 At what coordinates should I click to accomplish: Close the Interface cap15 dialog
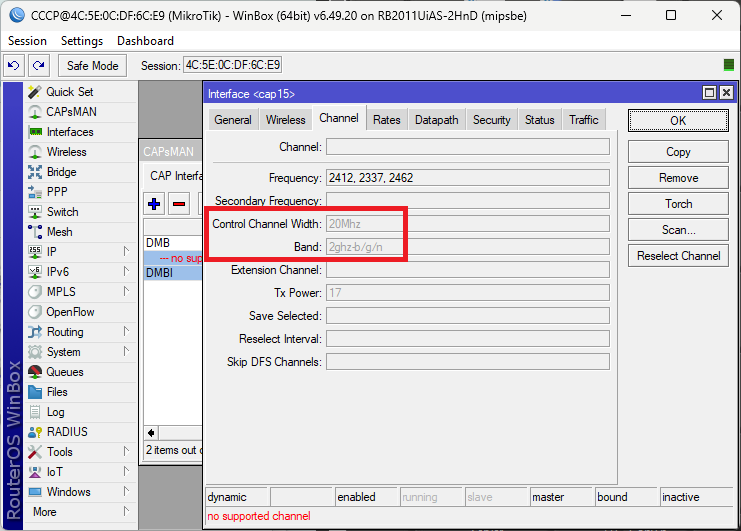[726, 93]
